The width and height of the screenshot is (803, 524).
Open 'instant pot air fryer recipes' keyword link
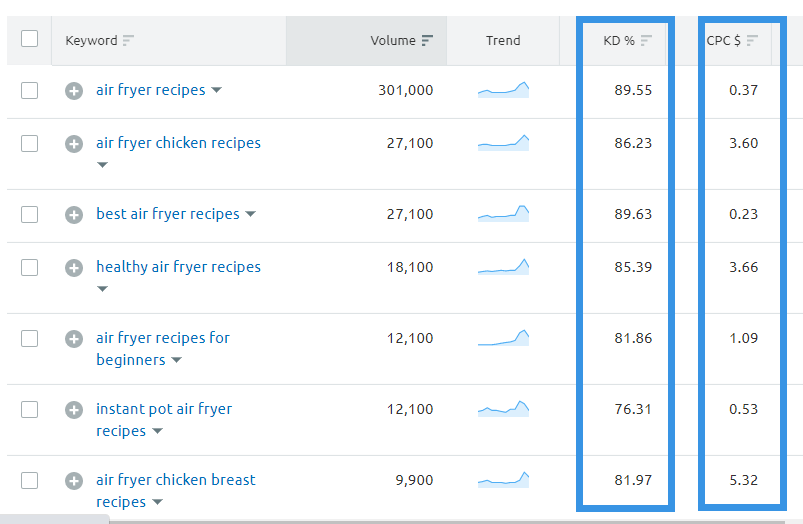[163, 409]
